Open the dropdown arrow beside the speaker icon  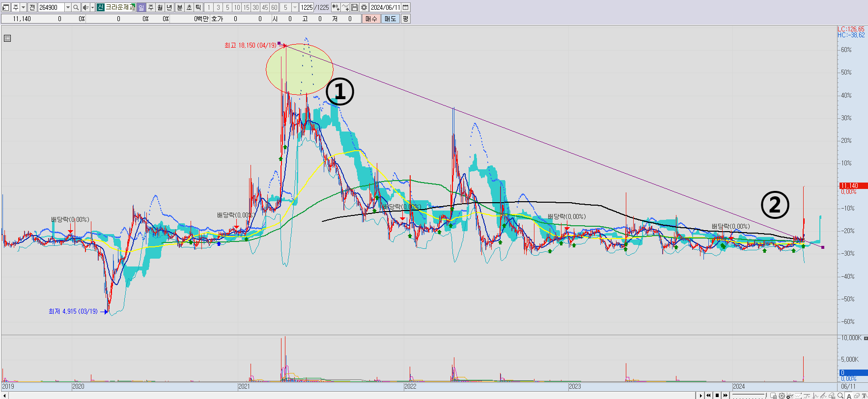92,7
